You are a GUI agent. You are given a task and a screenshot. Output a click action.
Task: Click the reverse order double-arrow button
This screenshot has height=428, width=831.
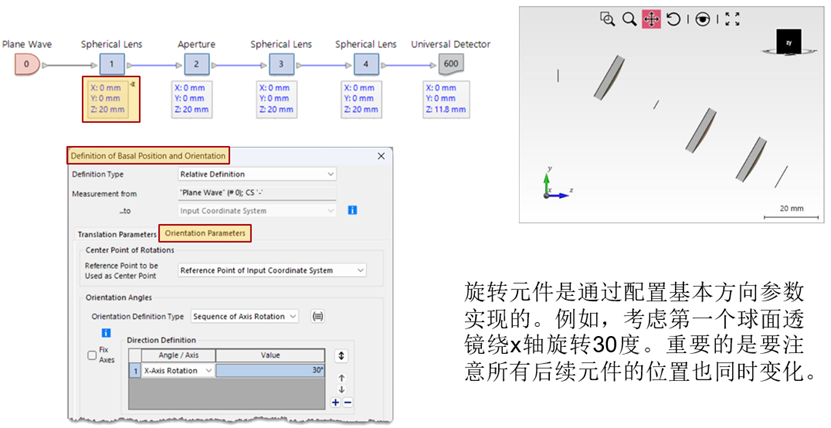[341, 356]
